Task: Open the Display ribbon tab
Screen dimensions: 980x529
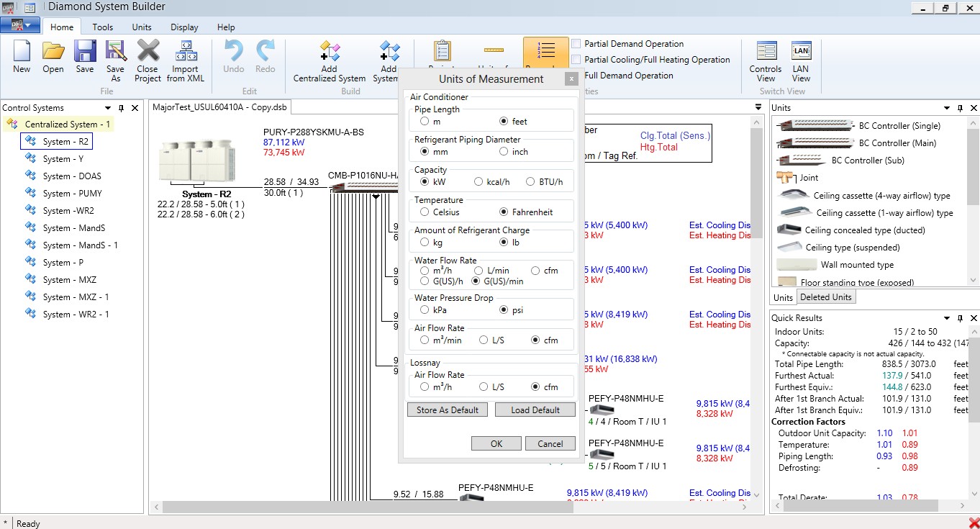Action: tap(184, 27)
